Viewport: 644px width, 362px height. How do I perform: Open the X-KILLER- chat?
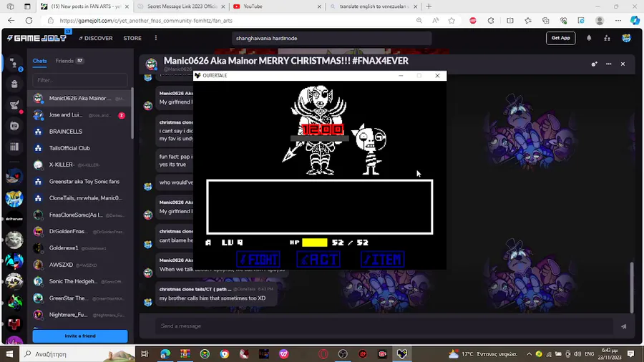tap(80, 165)
